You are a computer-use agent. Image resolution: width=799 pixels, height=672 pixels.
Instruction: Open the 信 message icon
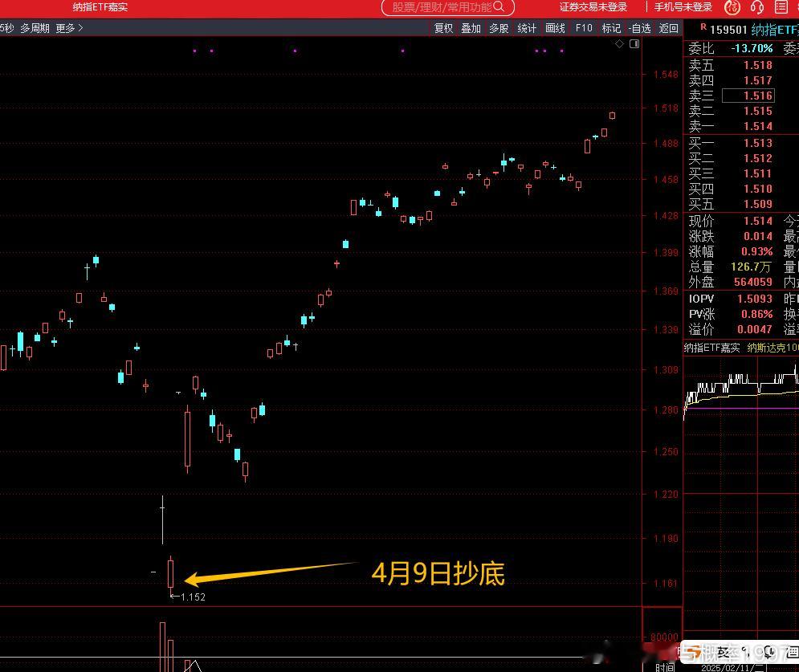pyautogui.click(x=732, y=7)
